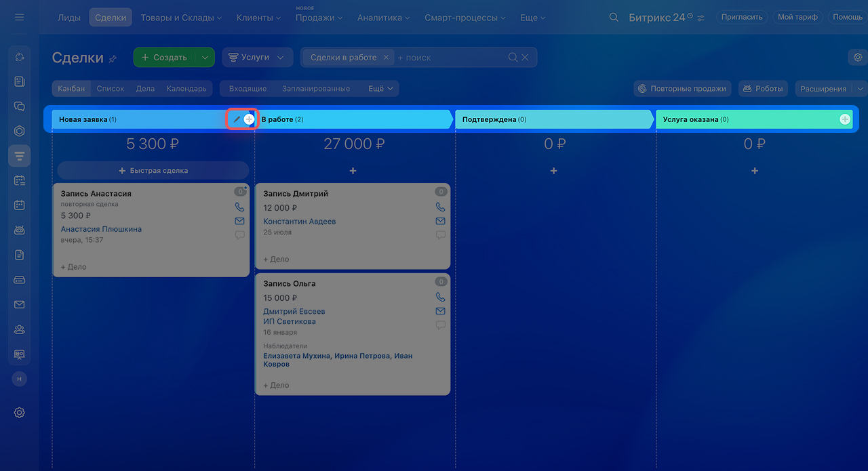The height and width of the screenshot is (471, 868).
Task: Click email icon on Запись Ольга card
Action: coord(441,311)
